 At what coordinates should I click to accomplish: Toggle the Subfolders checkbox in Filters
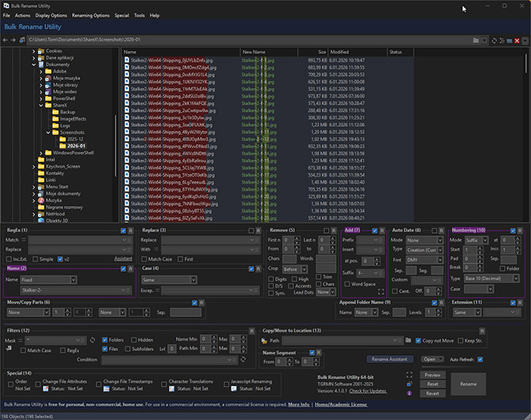126,349
